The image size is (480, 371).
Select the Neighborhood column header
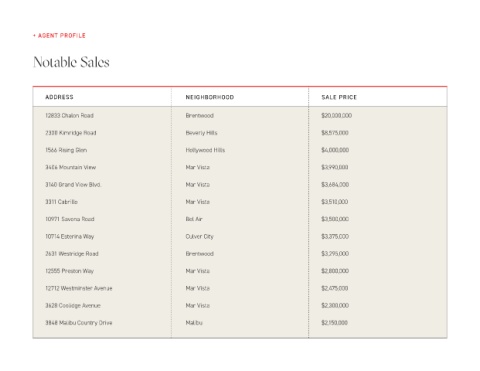tap(210, 97)
